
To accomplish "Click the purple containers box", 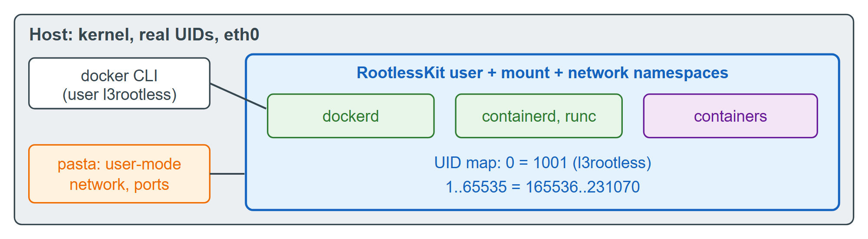I will tap(730, 116).
